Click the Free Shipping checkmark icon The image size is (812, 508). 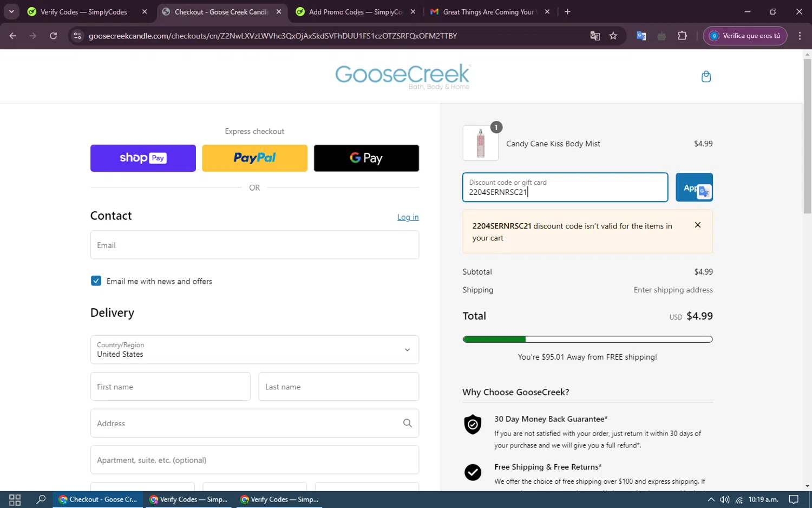pyautogui.click(x=473, y=472)
